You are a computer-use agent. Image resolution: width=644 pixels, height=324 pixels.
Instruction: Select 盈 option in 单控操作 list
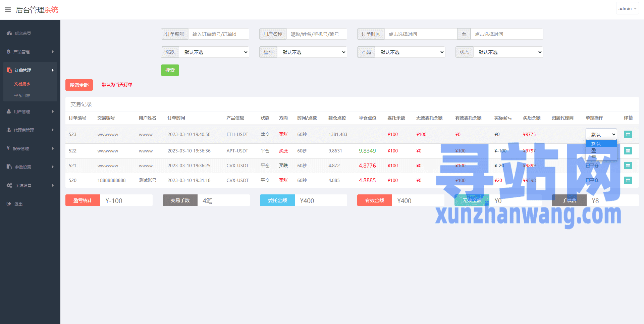pyautogui.click(x=594, y=151)
